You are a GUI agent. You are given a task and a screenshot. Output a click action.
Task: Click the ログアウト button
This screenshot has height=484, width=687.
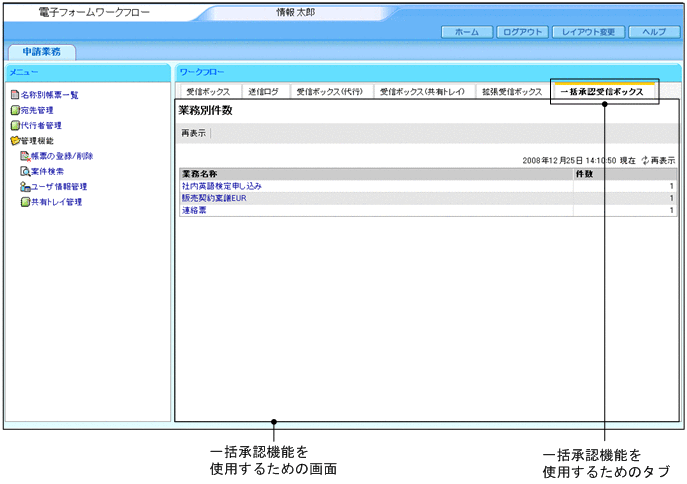click(x=521, y=32)
